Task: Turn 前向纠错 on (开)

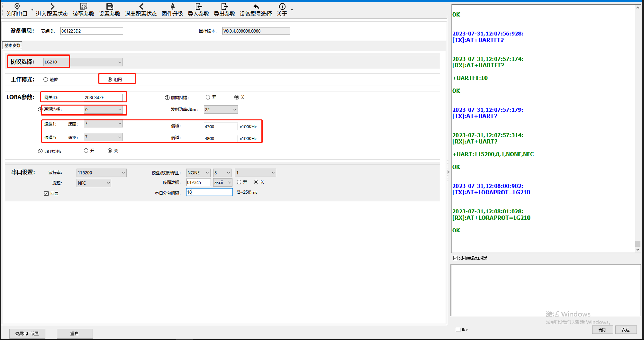Action: coord(208,97)
